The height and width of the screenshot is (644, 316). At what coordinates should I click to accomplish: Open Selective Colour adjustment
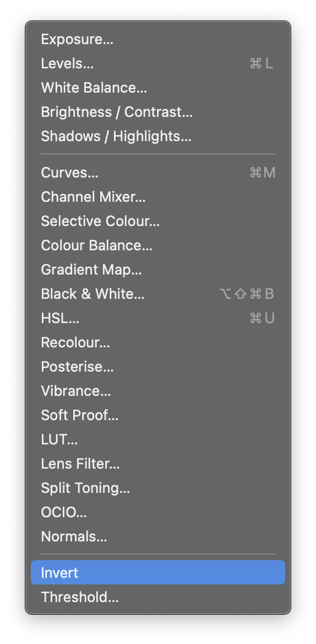[158, 222]
